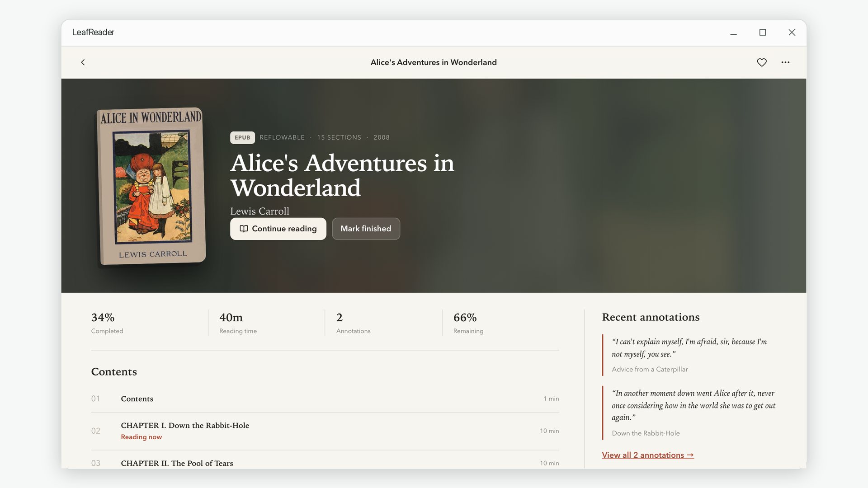Open the three-dot more options menu
This screenshot has height=488, width=868.
pyautogui.click(x=785, y=62)
